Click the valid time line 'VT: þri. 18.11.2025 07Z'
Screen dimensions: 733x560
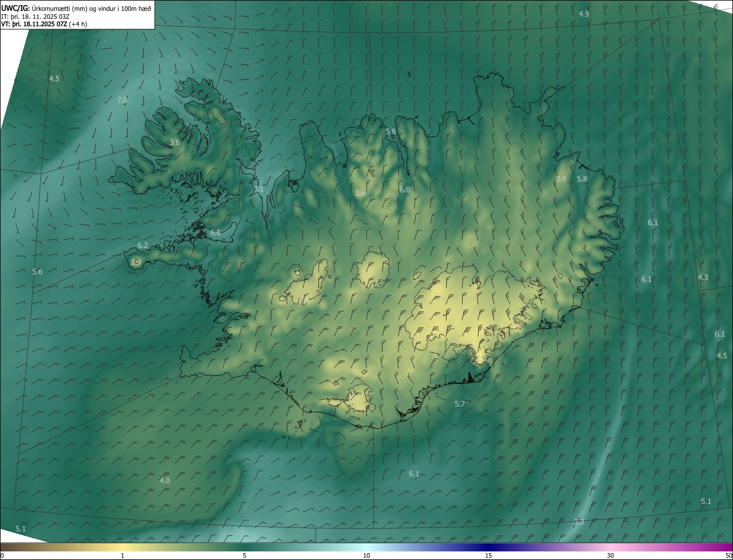[x=34, y=24]
